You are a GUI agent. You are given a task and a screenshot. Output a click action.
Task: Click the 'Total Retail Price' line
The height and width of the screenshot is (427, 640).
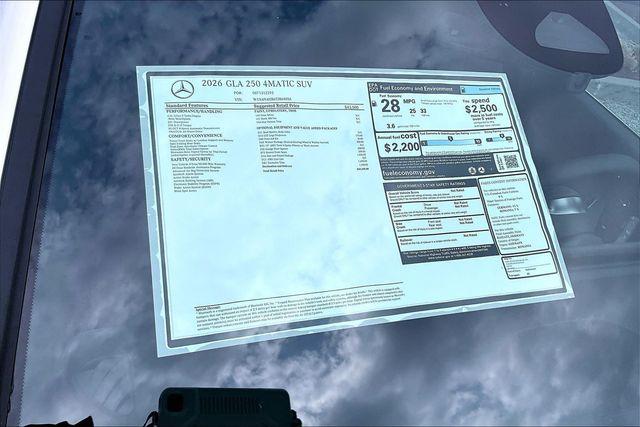pyautogui.click(x=273, y=171)
